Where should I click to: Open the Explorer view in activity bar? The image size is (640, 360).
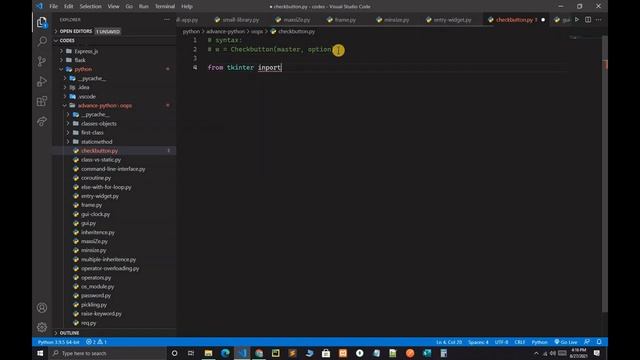coord(42,22)
